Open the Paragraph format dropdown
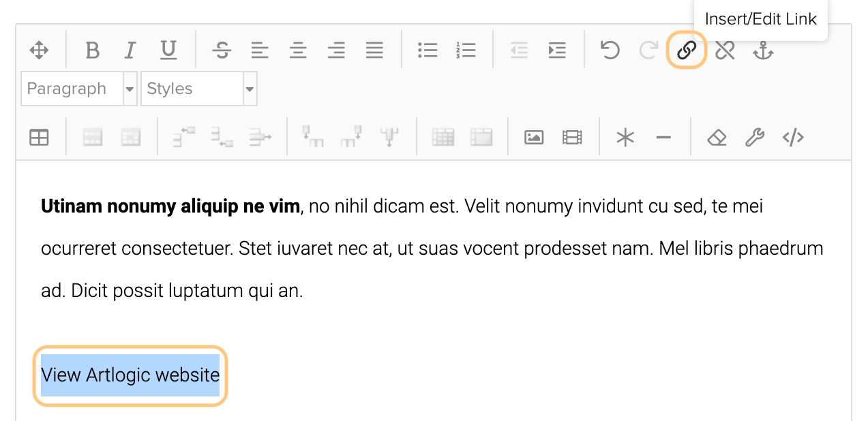The width and height of the screenshot is (868, 421). 79,89
